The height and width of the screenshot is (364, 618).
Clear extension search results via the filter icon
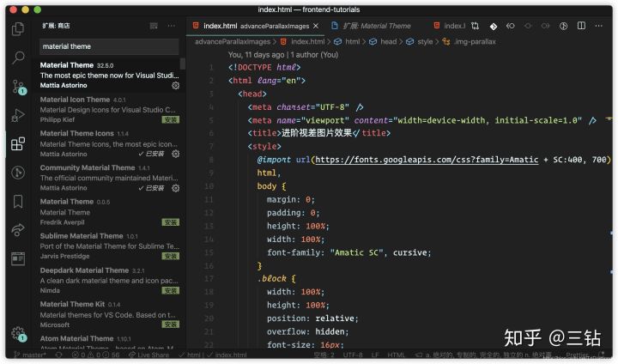pos(154,26)
